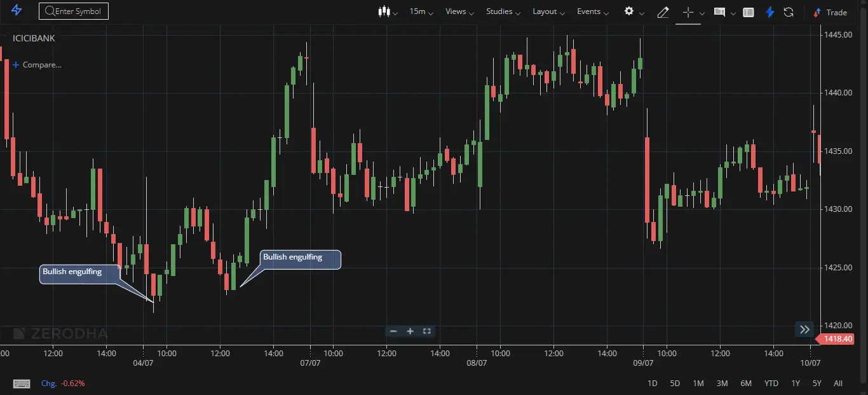
Task: Select the 3M range
Action: tap(722, 384)
